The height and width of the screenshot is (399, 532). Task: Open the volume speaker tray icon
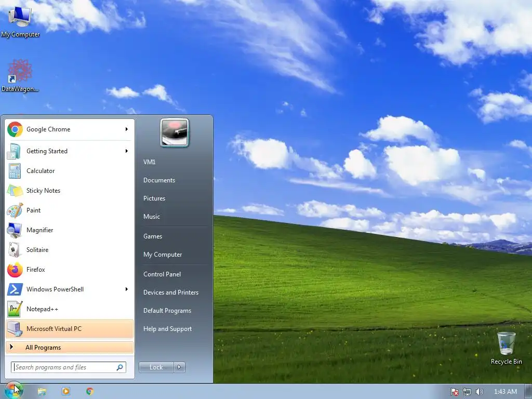[479, 392]
